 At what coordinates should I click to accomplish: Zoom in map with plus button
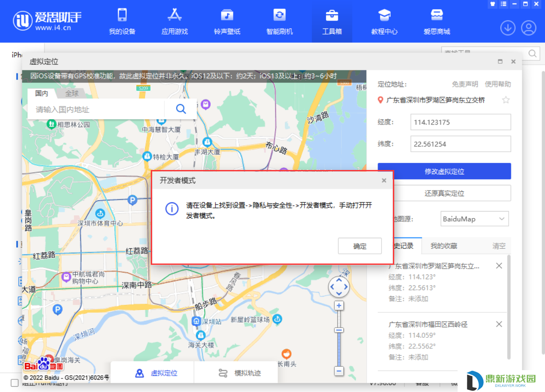pyautogui.click(x=339, y=306)
